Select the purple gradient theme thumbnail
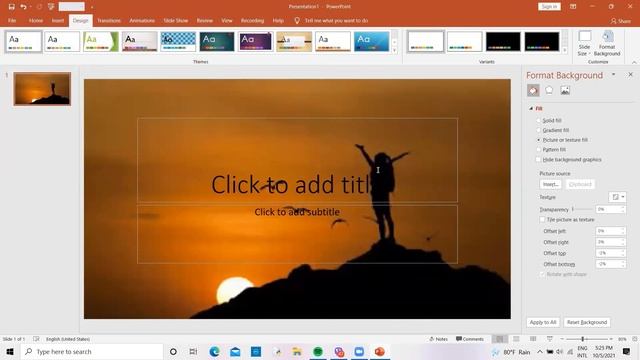 (x=256, y=42)
